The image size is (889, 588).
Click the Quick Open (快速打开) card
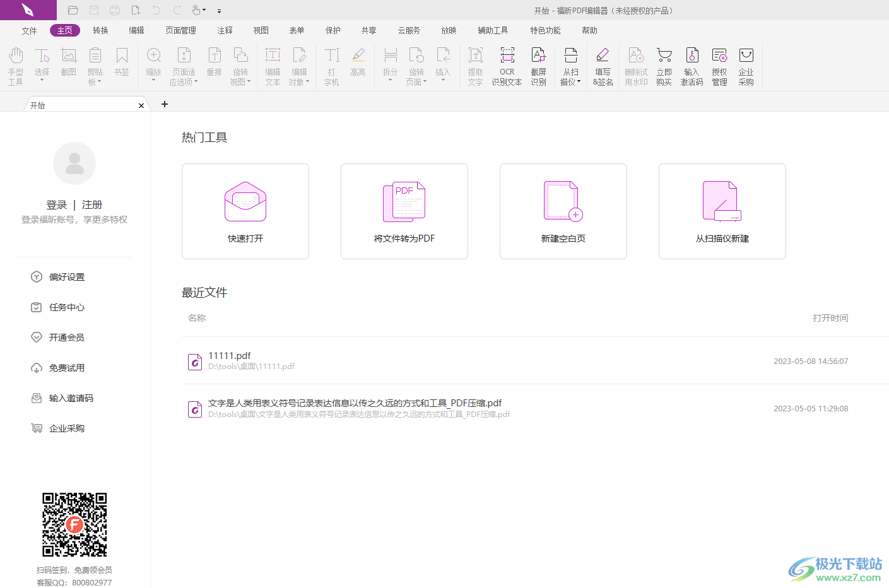245,211
